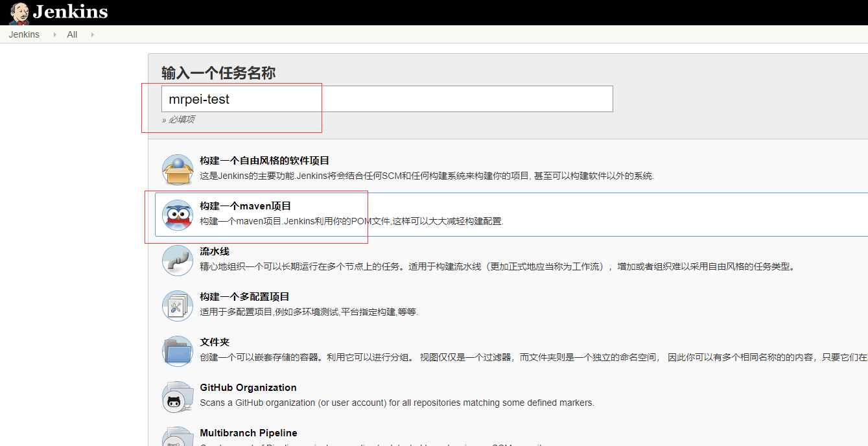Click the multi-configuration description text
868x446 pixels.
[x=309, y=312]
